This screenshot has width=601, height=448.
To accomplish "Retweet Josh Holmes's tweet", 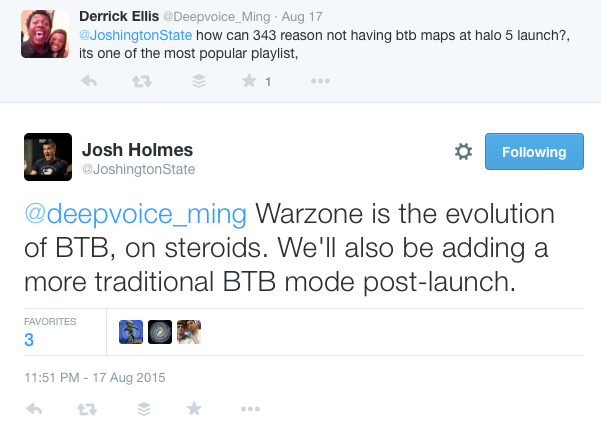I will (x=87, y=409).
